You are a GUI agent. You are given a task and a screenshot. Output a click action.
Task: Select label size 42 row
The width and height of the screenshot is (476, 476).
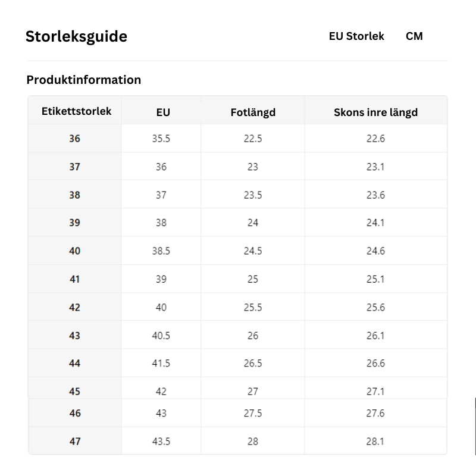(x=237, y=307)
